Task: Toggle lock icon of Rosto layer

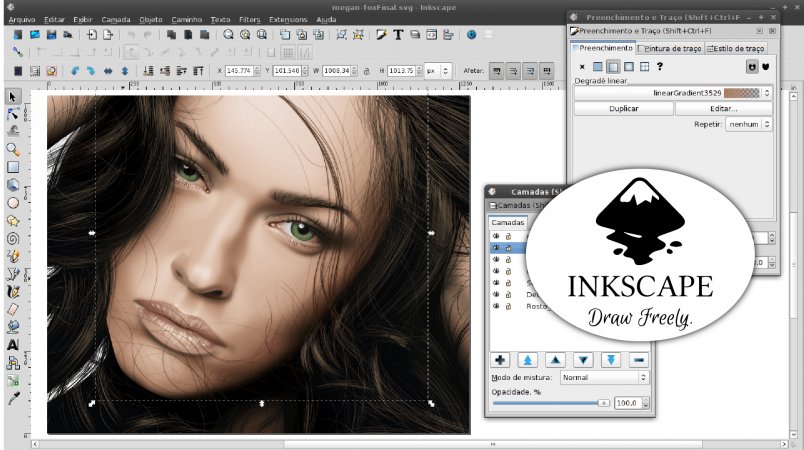Action: point(508,306)
